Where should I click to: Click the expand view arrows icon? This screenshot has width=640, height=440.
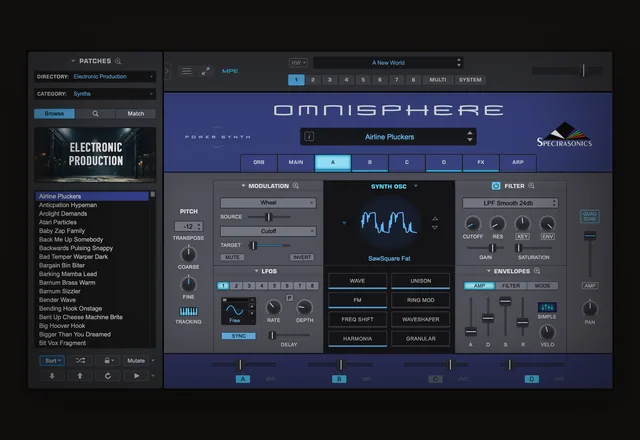coord(206,71)
